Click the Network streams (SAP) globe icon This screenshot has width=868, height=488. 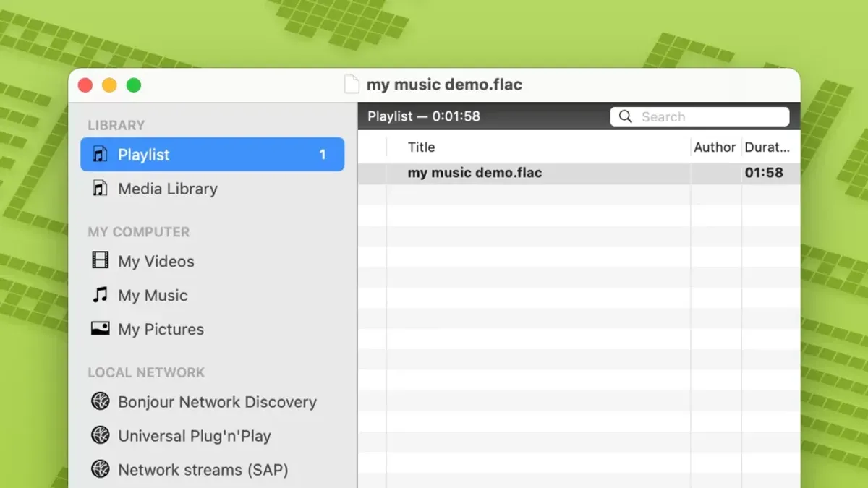[100, 469]
